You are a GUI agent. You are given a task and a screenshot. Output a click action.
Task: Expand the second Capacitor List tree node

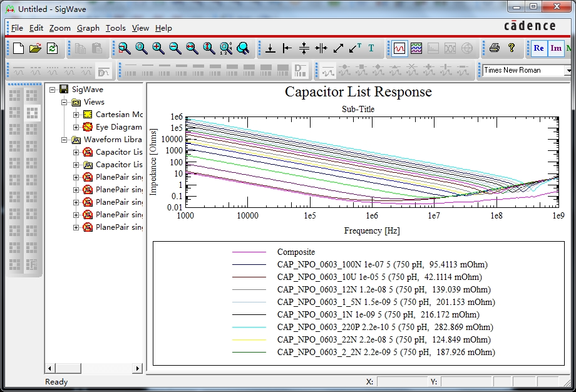coord(76,165)
